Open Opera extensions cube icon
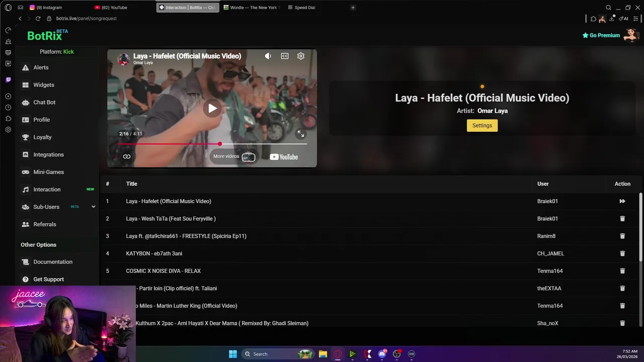Screen dimensions: 644x362 point(593,19)
